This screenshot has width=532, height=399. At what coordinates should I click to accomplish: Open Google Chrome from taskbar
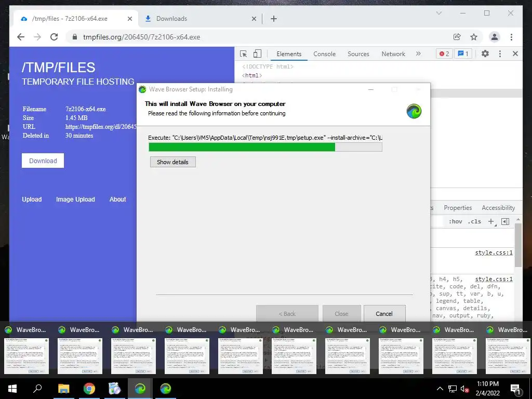tap(89, 389)
